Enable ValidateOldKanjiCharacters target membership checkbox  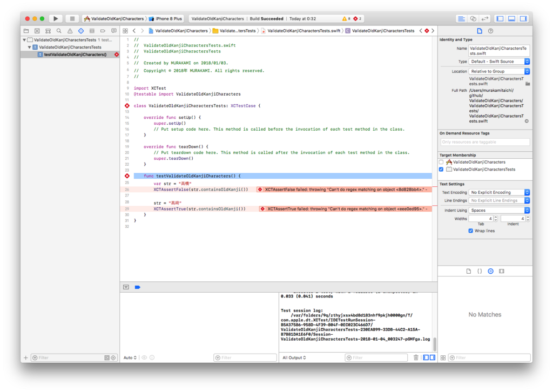pyautogui.click(x=441, y=162)
